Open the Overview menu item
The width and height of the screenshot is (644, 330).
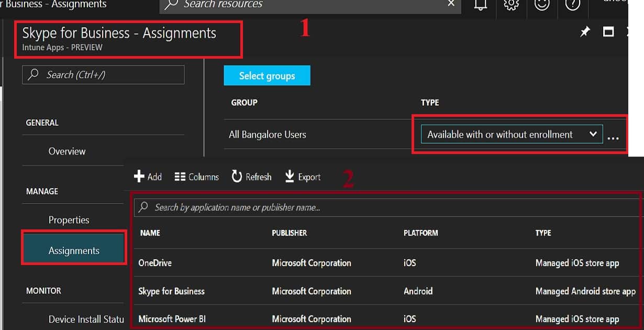click(x=67, y=151)
